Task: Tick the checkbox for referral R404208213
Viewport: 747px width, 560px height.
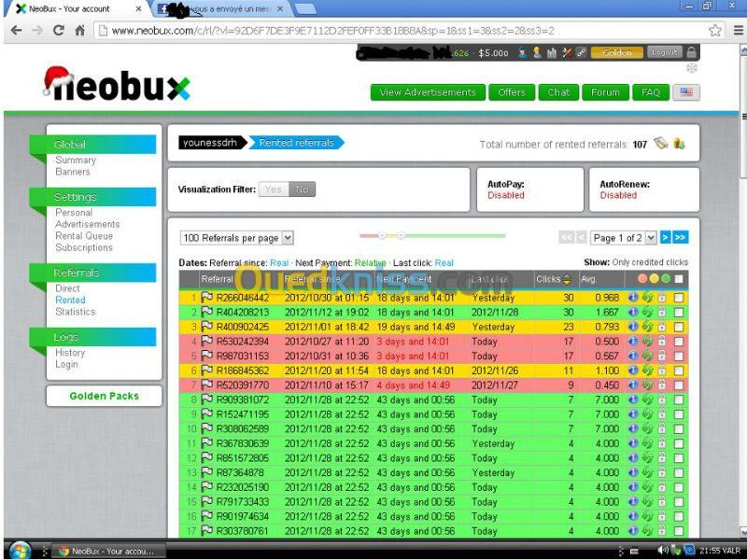Action: [x=679, y=313]
